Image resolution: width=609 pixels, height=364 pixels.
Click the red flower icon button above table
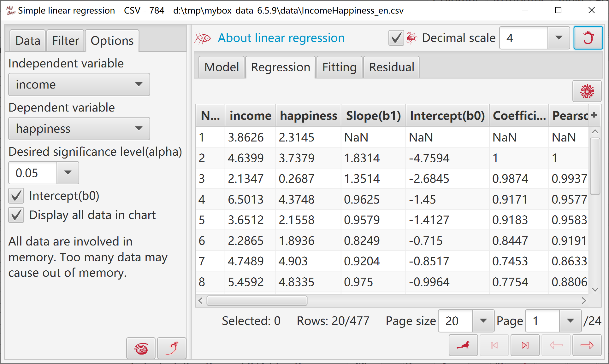(587, 91)
